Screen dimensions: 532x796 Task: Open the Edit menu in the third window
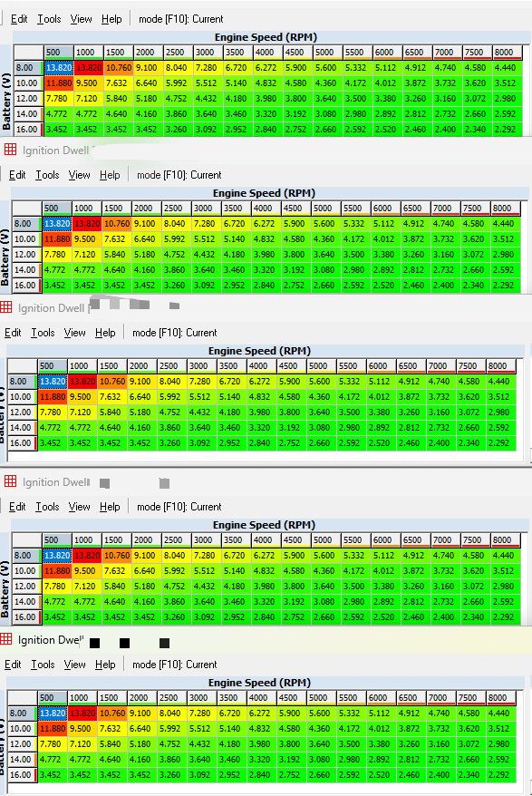(x=13, y=333)
